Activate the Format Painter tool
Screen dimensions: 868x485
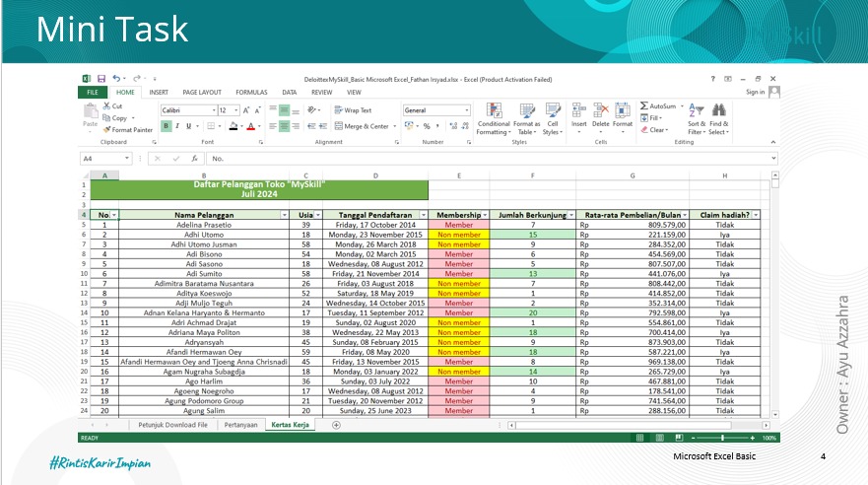point(128,129)
